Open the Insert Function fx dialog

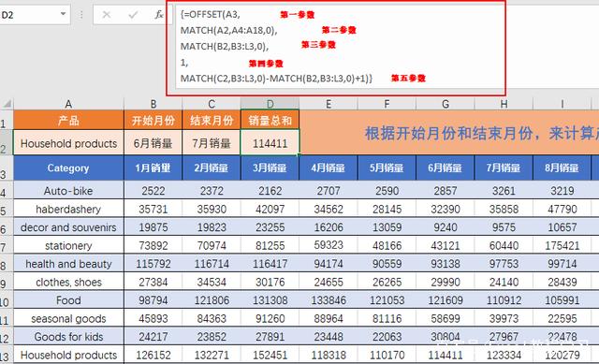pos(159,15)
